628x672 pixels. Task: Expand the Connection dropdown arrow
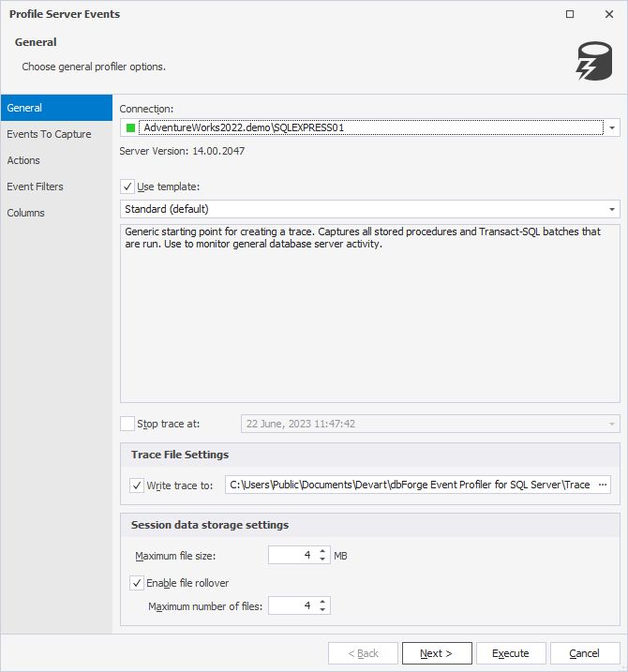click(x=612, y=127)
